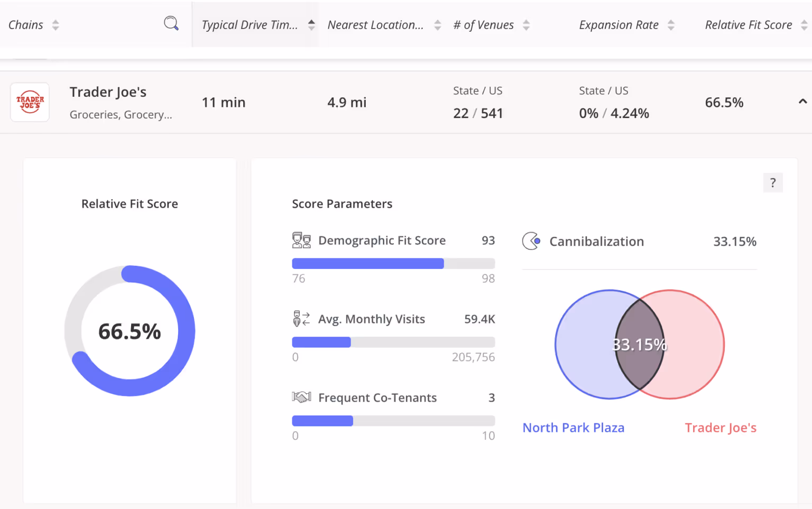The width and height of the screenshot is (812, 509).
Task: Click the Typical Drive Time header label
Action: 250,25
